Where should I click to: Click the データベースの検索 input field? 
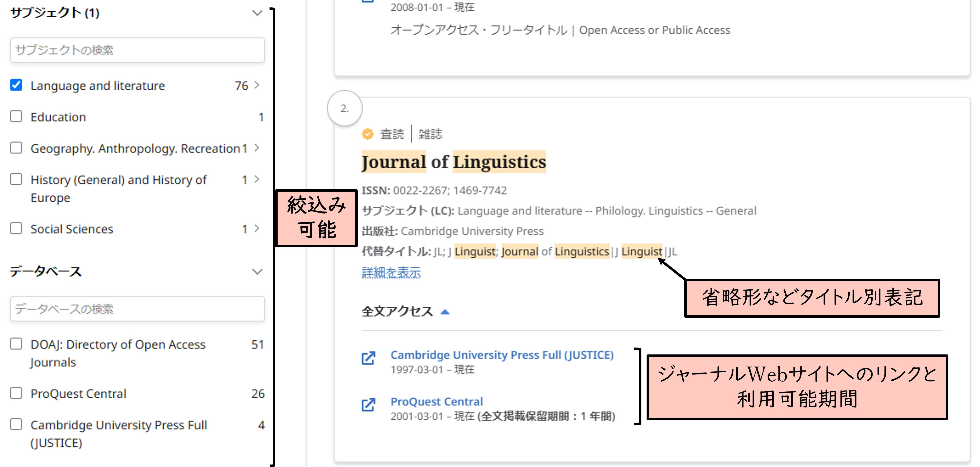point(137,309)
